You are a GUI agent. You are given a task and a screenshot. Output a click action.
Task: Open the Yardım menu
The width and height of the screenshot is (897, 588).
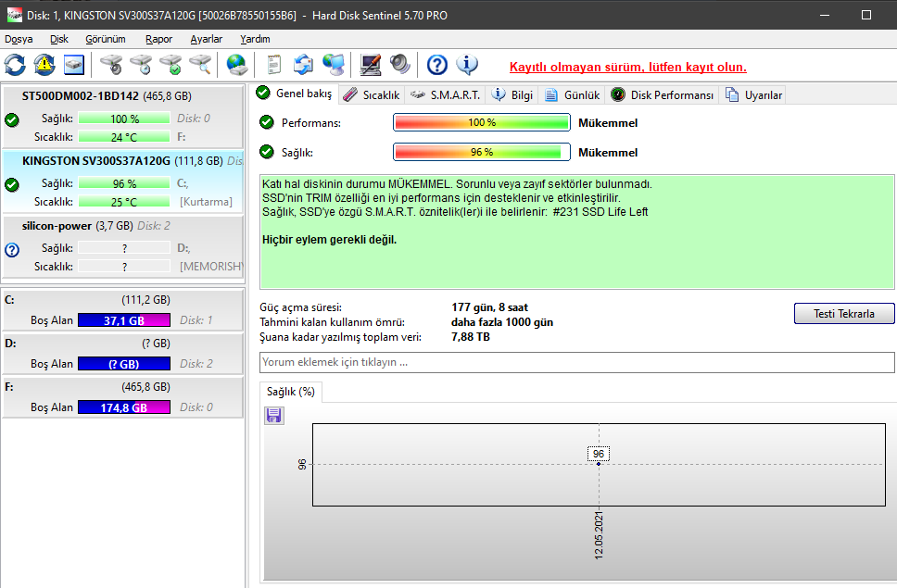coord(255,39)
